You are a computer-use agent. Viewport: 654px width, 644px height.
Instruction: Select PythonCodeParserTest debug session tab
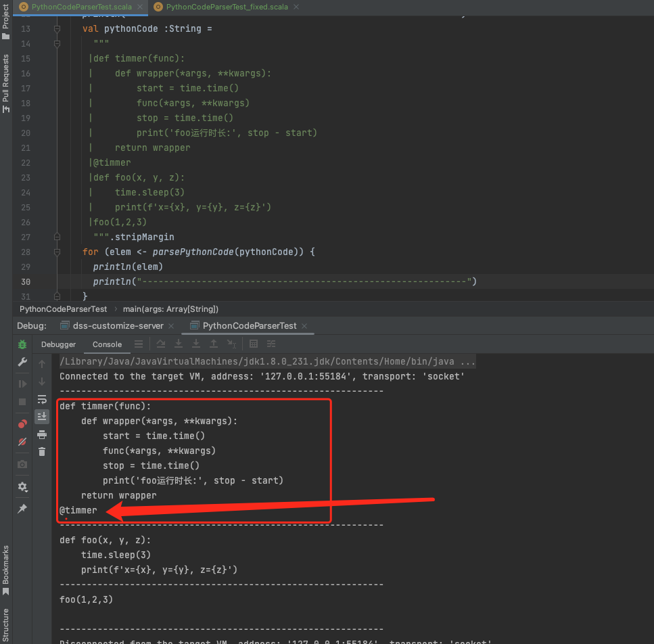(x=250, y=326)
